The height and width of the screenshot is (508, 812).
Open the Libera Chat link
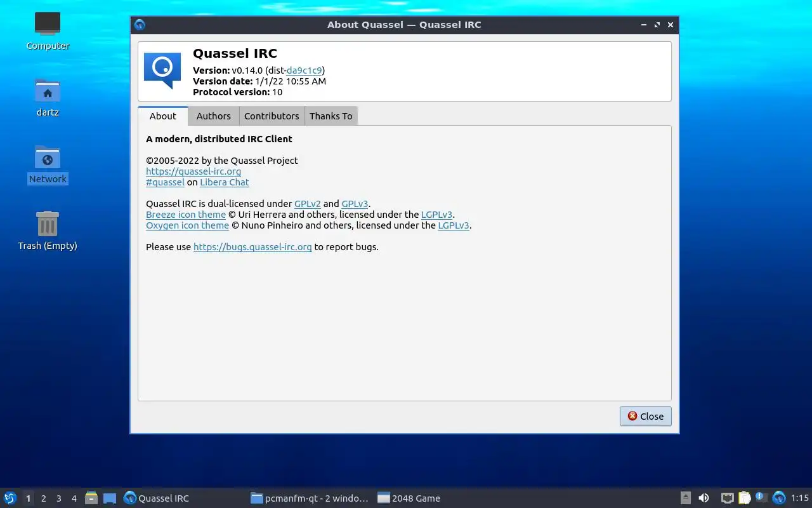coord(225,182)
